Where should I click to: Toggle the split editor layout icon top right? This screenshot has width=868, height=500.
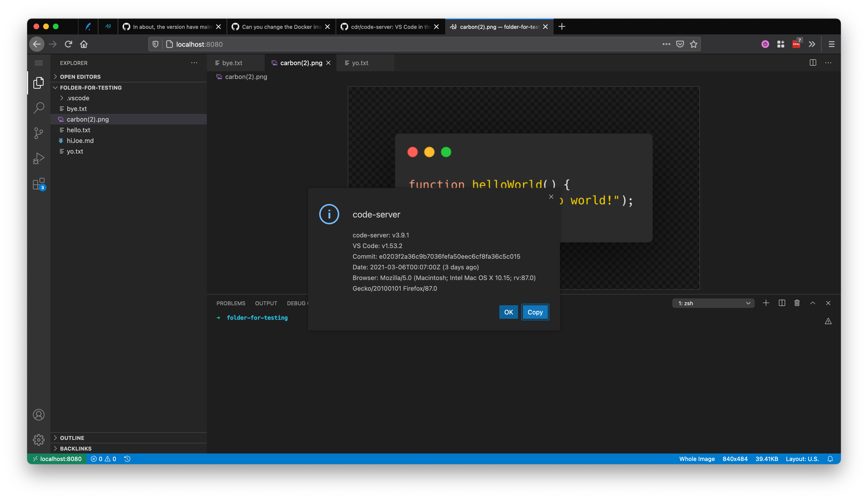pos(813,62)
